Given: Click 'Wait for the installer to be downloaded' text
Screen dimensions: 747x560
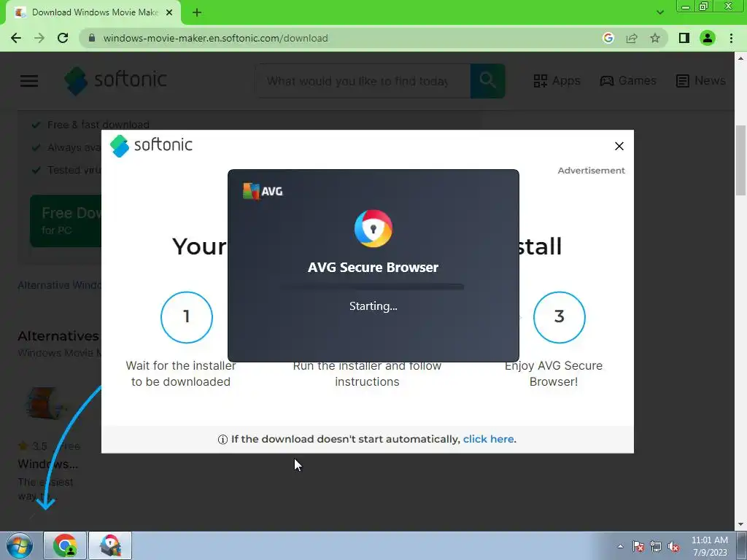Looking at the screenshot, I should 181,373.
